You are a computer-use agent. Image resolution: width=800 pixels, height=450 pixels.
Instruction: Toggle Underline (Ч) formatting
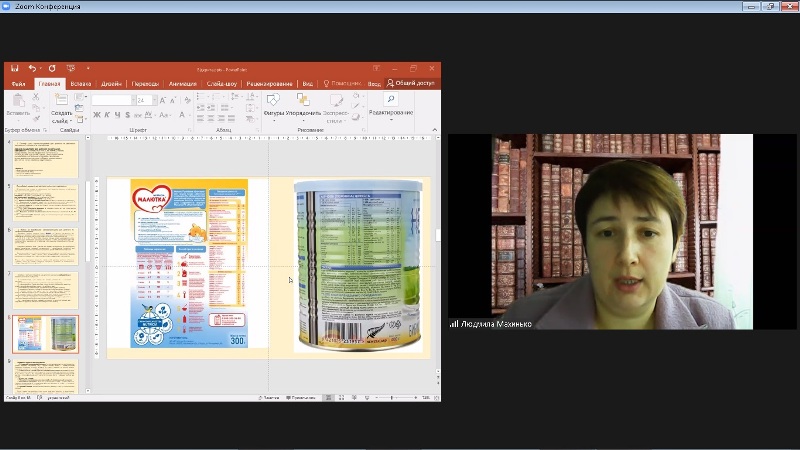(x=115, y=115)
